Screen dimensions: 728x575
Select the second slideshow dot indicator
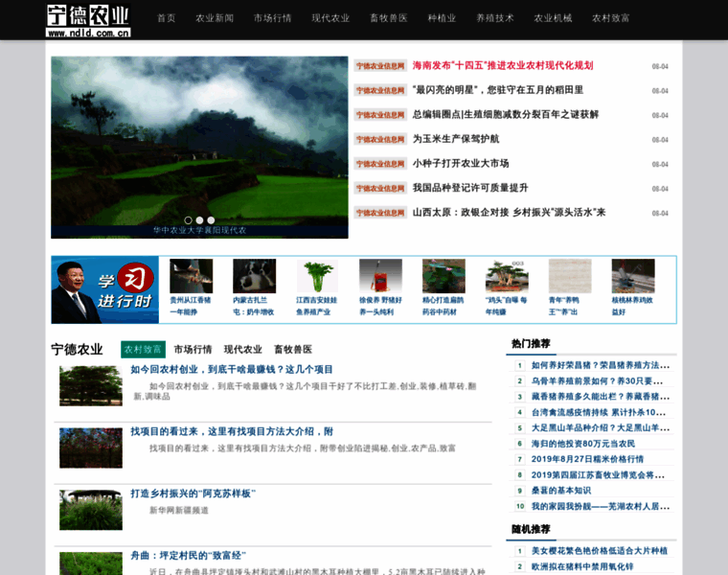199,220
